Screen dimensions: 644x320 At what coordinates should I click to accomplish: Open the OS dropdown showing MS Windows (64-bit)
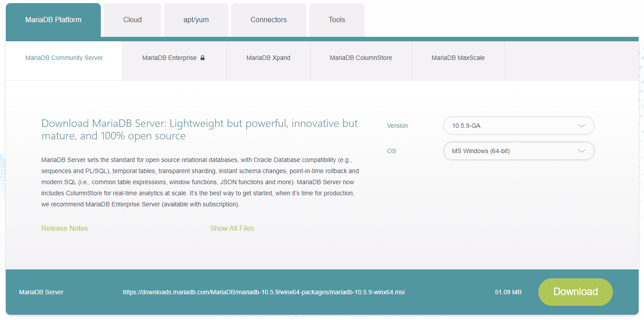(x=519, y=151)
